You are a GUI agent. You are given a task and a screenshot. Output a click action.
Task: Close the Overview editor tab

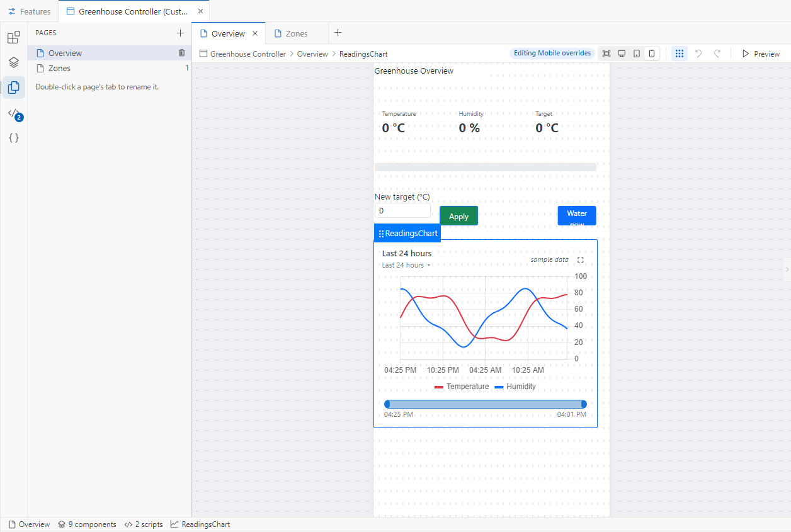(255, 33)
